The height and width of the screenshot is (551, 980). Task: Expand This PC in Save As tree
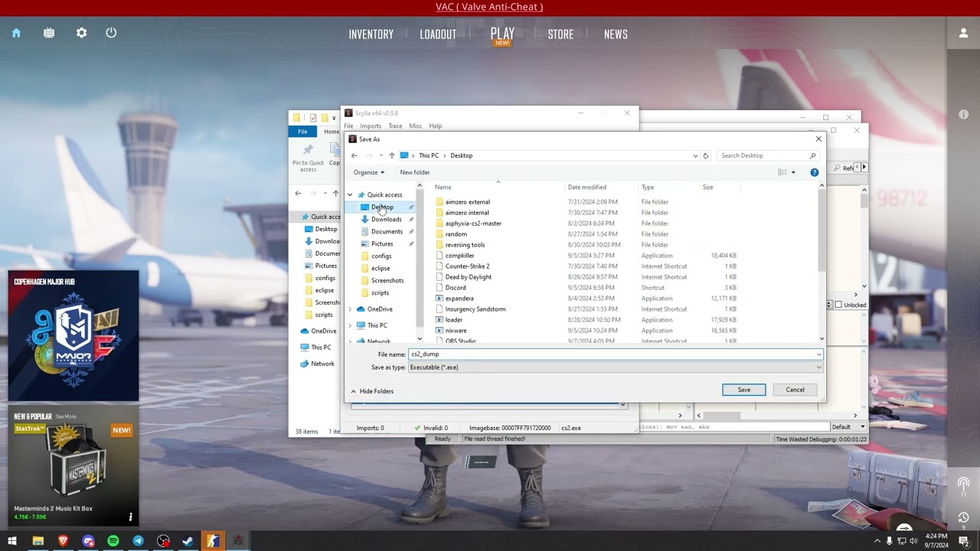(x=350, y=325)
